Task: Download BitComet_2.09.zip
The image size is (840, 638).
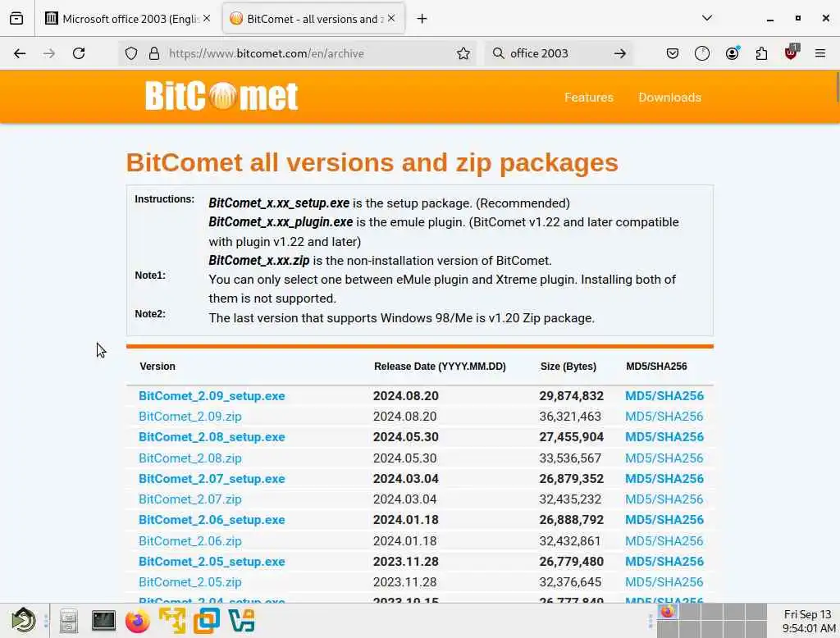Action: coord(189,417)
